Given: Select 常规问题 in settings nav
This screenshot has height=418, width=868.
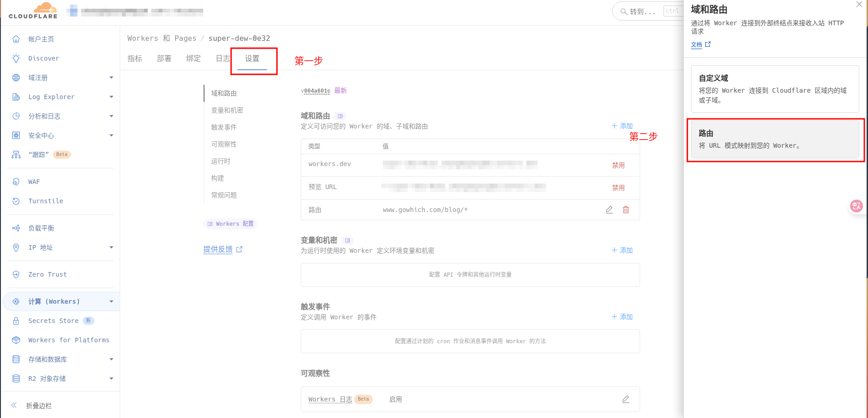Looking at the screenshot, I should coord(224,195).
